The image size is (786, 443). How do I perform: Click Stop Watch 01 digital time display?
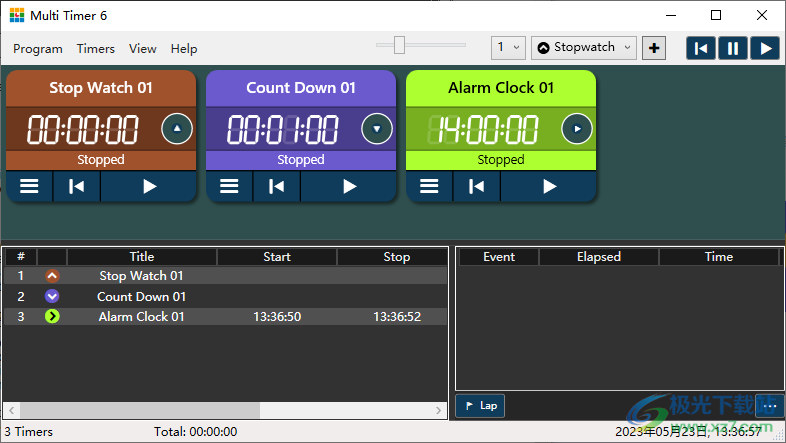[x=83, y=129]
